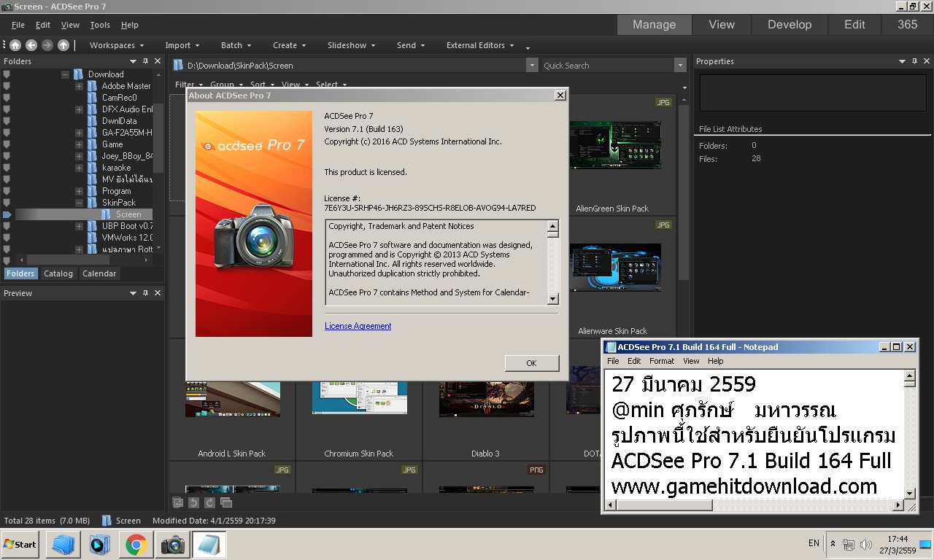Open Windows Explorer from the taskbar
This screenshot has width=934, height=560.
click(x=63, y=544)
